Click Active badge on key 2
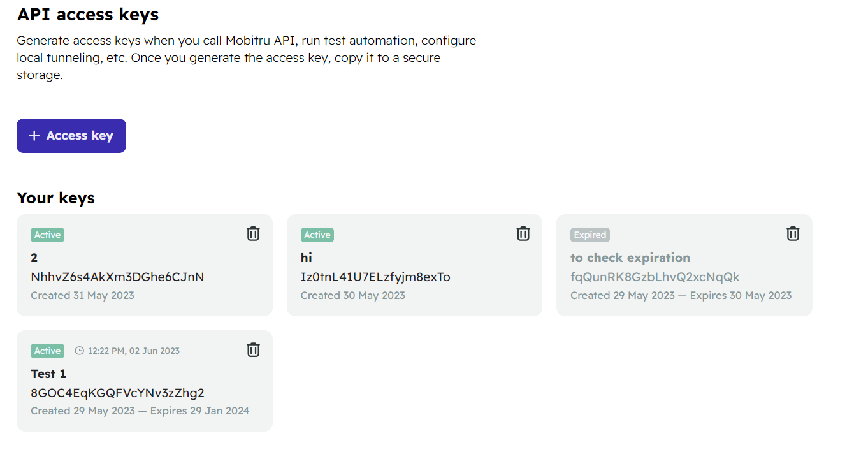The height and width of the screenshot is (452, 868). [x=47, y=235]
